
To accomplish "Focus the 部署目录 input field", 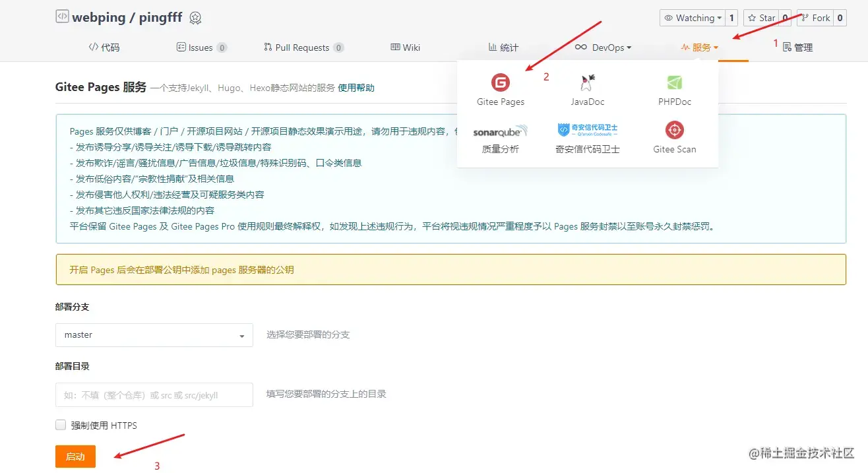I will coord(154,394).
